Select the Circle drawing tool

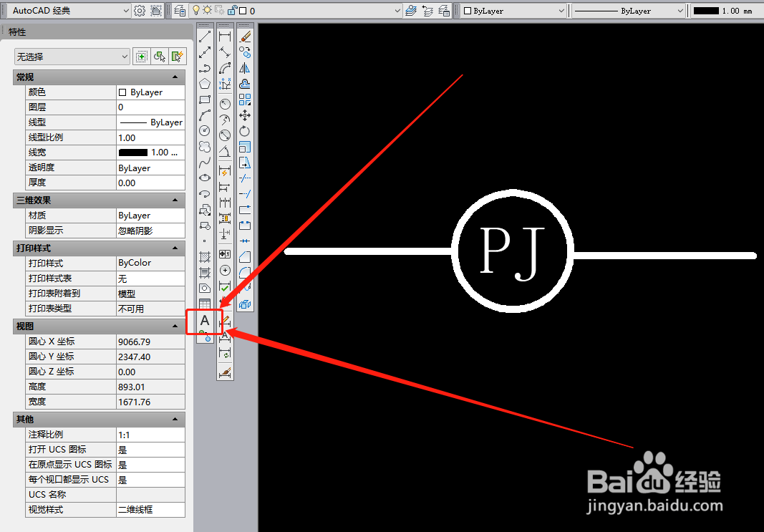[x=205, y=130]
